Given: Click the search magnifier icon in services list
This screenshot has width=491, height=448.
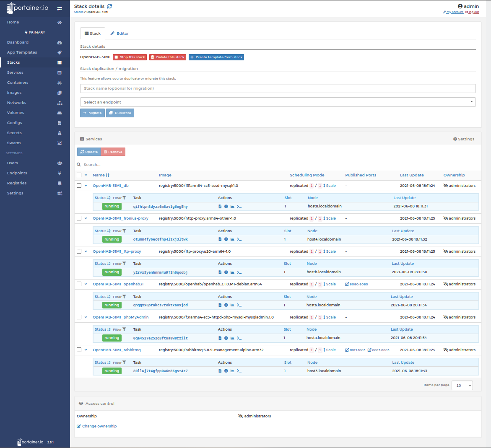Looking at the screenshot, I should coord(79,165).
